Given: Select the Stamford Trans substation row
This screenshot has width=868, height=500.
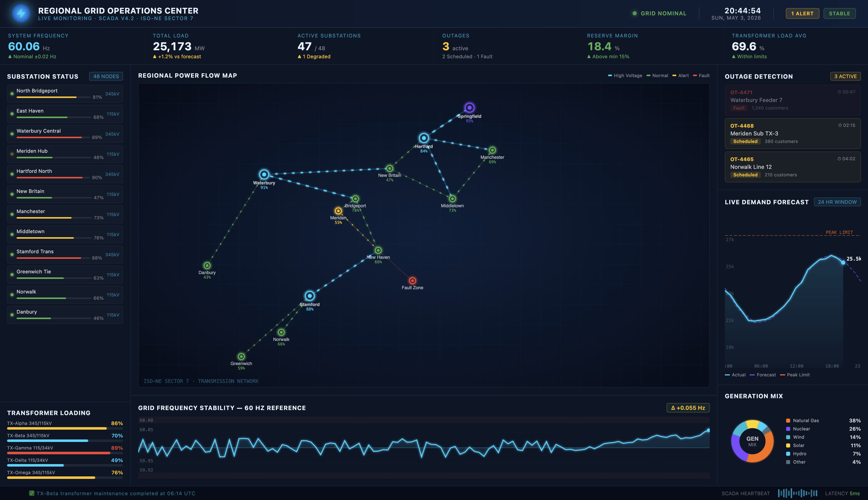Looking at the screenshot, I should 65,255.
